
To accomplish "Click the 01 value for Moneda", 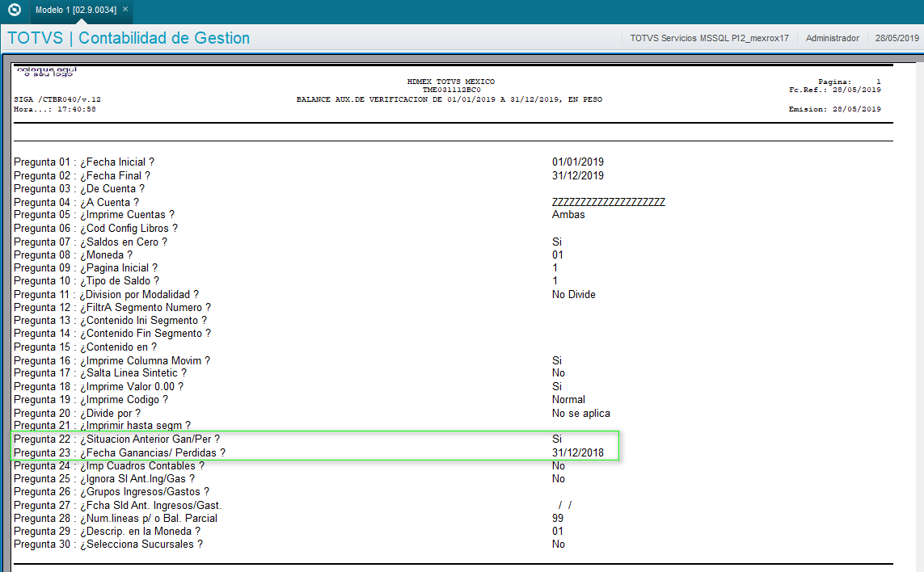I will coord(558,255).
